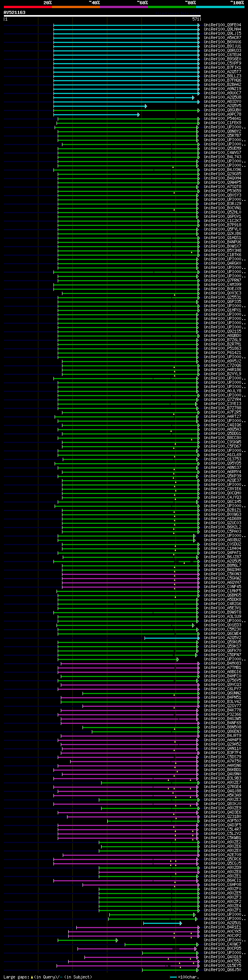Image resolution: width=248 pixels, height=980 pixels.
Task: Click the red 20% identity legend segment
Action: (28, 7)
